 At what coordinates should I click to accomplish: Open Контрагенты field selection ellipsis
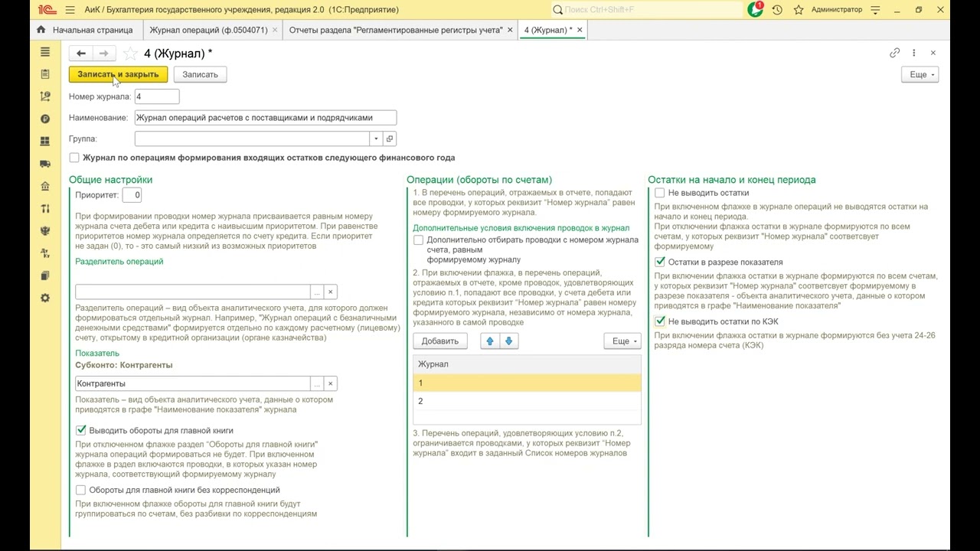coord(317,383)
